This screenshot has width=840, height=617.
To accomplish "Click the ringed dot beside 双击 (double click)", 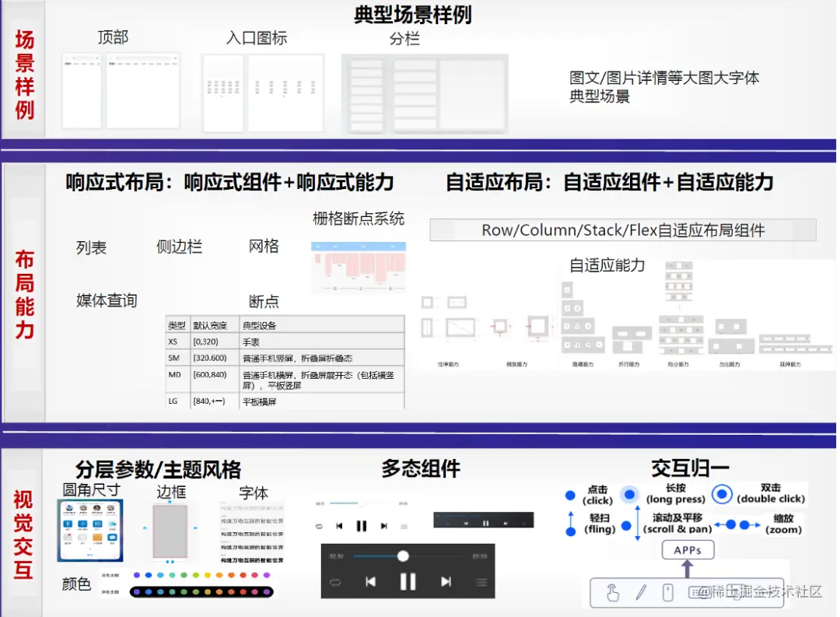I will (x=722, y=494).
